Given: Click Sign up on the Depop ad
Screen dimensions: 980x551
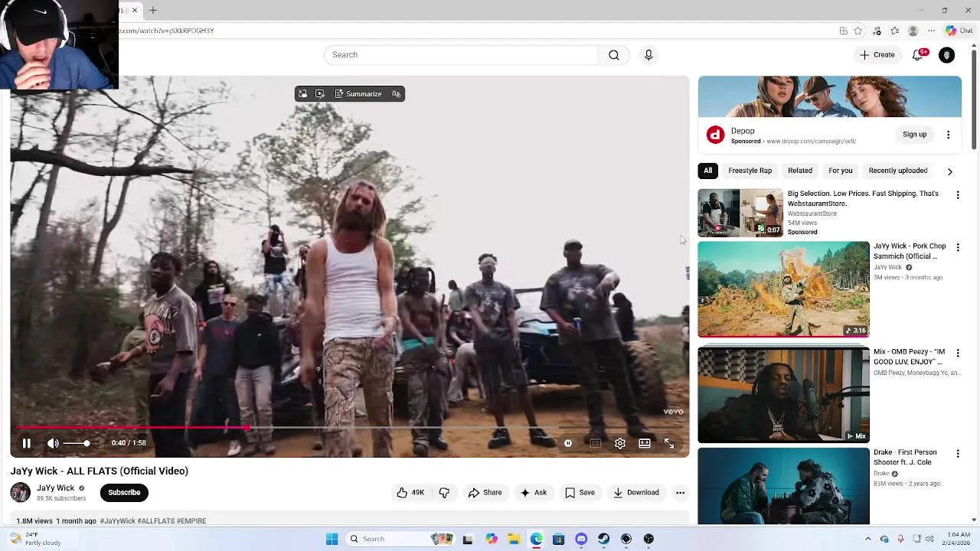Looking at the screenshot, I should [x=914, y=135].
